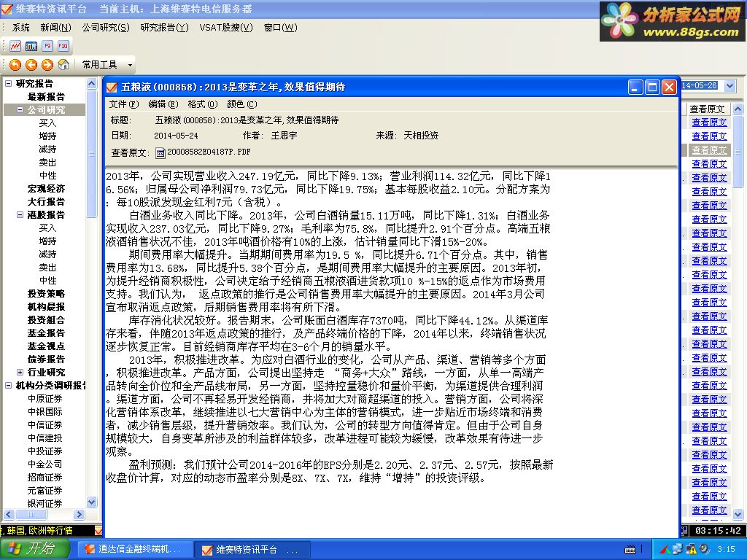
Task: Click the left tree panel scroll-up arrow
Action: tap(91, 83)
